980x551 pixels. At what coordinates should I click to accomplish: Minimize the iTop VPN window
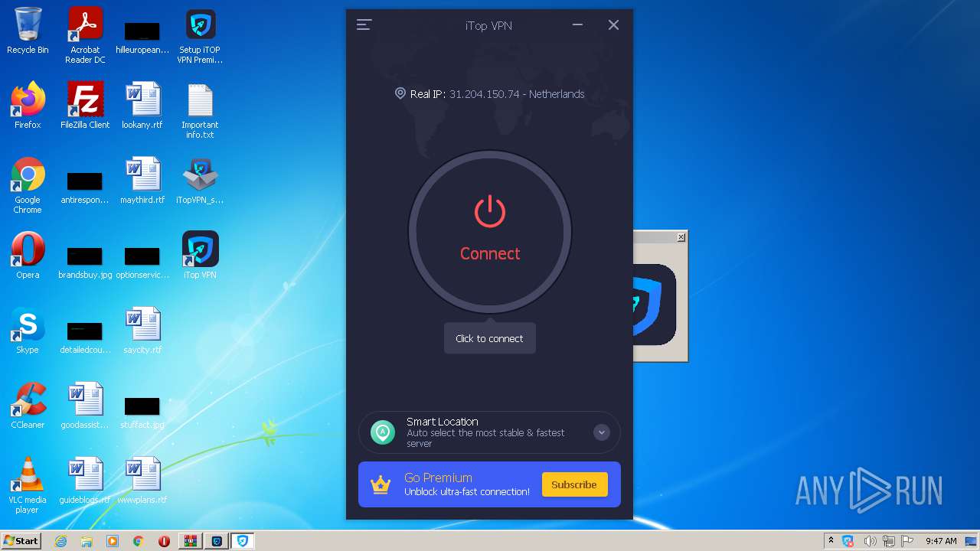point(578,25)
